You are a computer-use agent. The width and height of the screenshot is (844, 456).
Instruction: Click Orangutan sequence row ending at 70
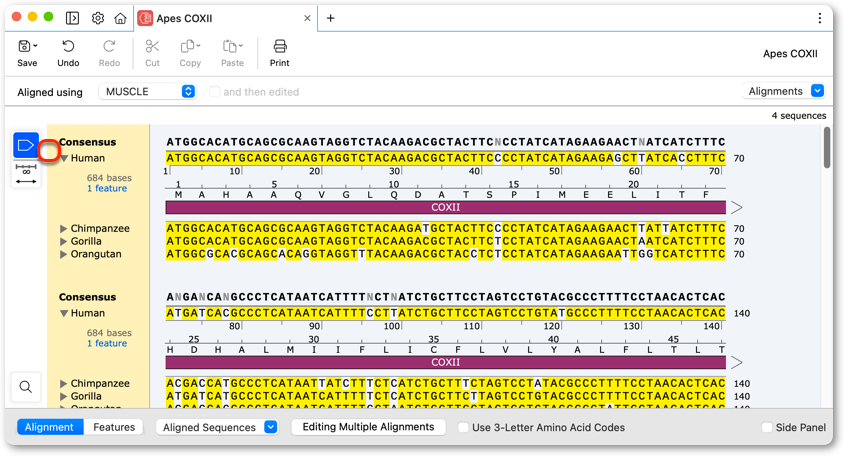(446, 254)
